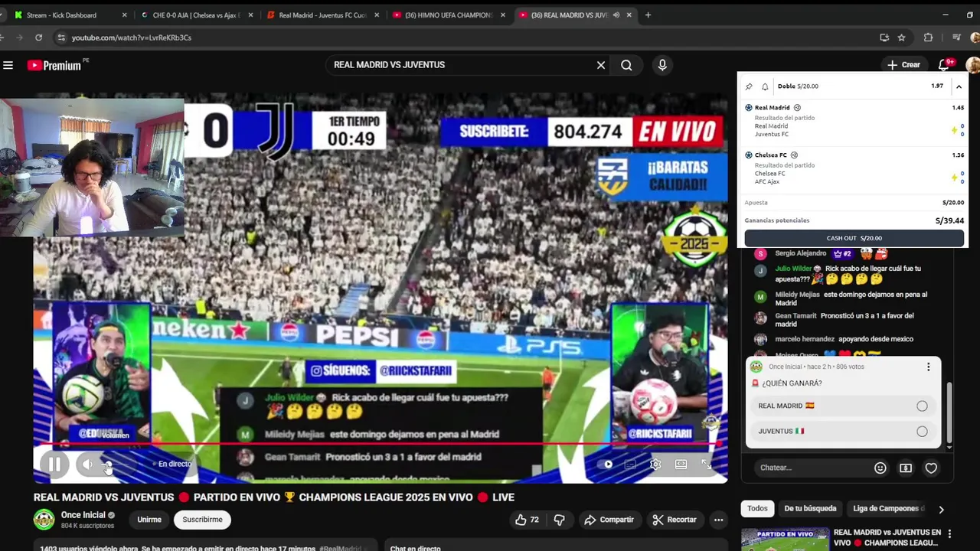
Task: Open a new browser tab
Action: coord(648,15)
